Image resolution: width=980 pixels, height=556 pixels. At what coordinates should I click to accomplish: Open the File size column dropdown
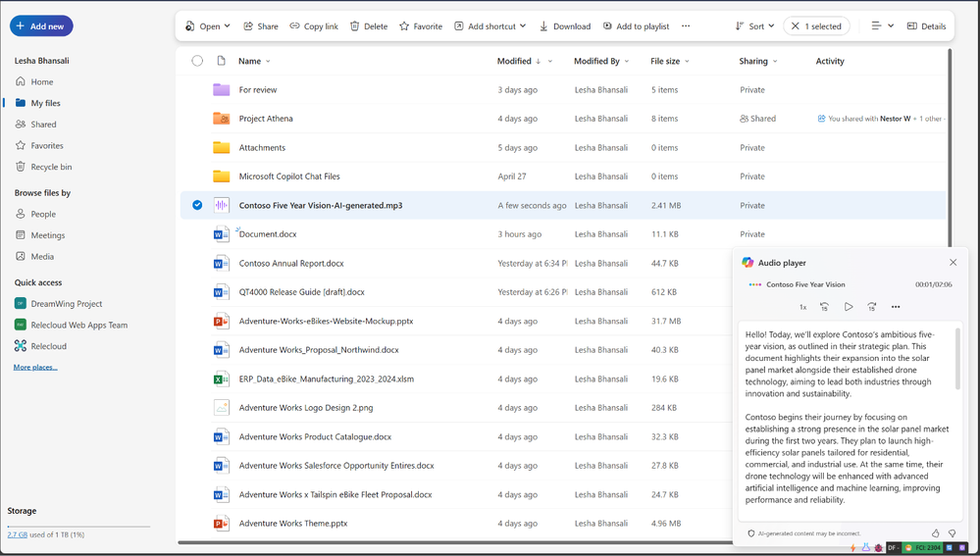(687, 61)
